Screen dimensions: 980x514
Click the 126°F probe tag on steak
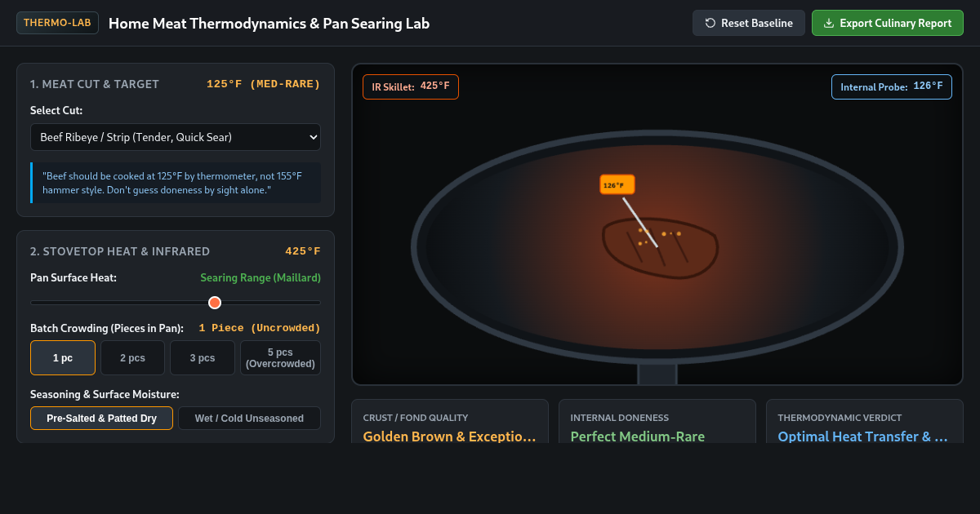(617, 184)
